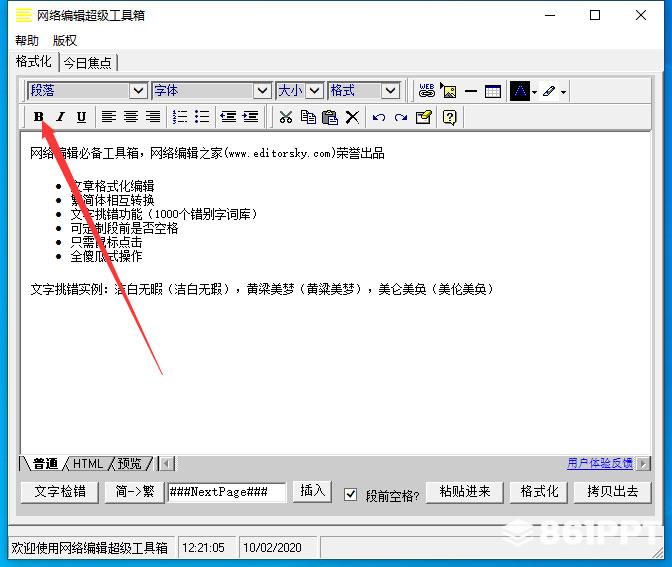Insert a horizontal line

tap(471, 91)
